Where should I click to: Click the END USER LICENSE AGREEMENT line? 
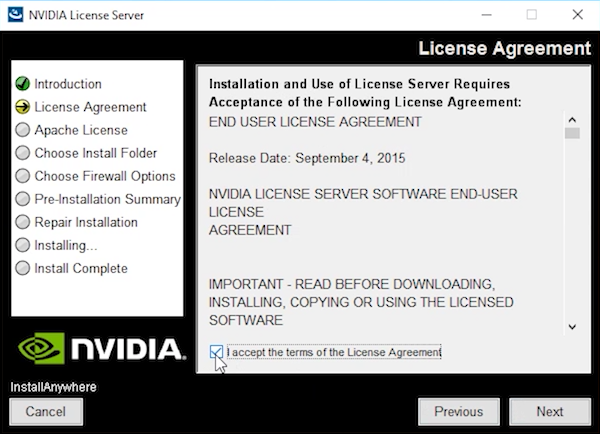point(315,122)
